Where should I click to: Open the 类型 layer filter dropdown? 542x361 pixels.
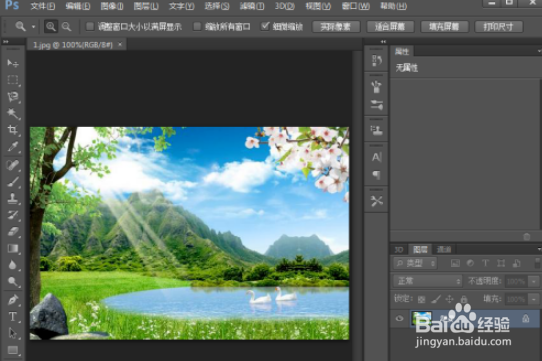(415, 263)
